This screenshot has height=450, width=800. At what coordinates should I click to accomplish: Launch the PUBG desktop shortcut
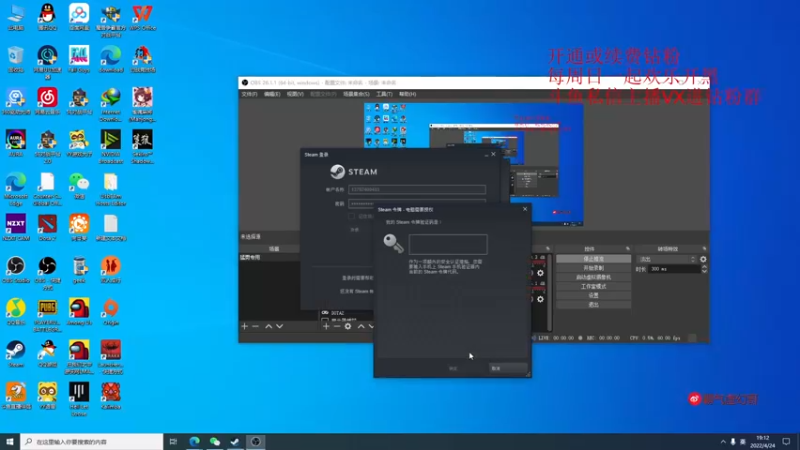point(47,313)
